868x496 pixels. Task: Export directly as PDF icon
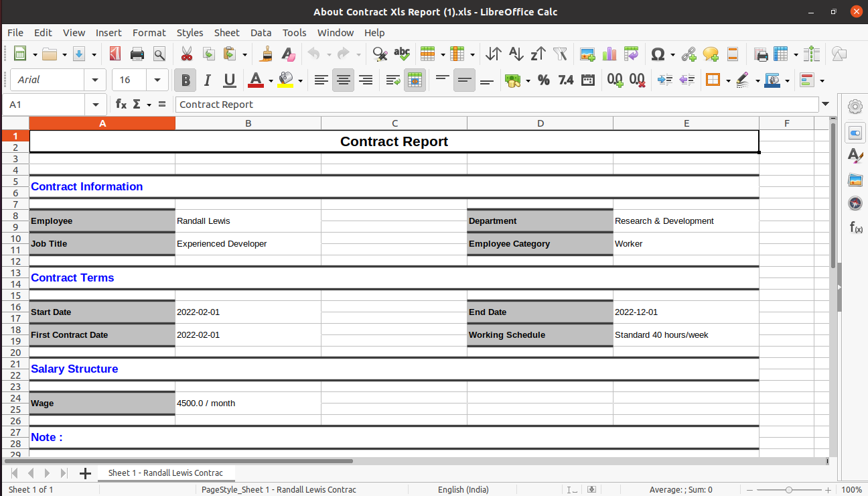pos(115,54)
